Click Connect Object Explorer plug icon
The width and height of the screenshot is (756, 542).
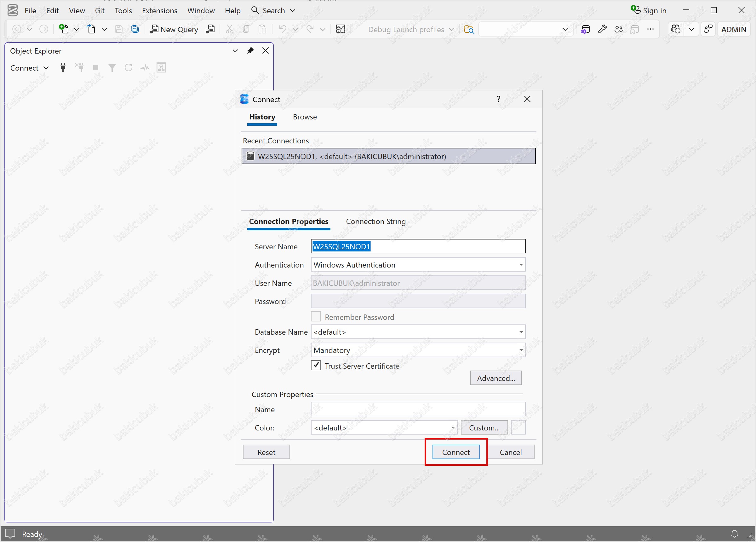(x=63, y=68)
